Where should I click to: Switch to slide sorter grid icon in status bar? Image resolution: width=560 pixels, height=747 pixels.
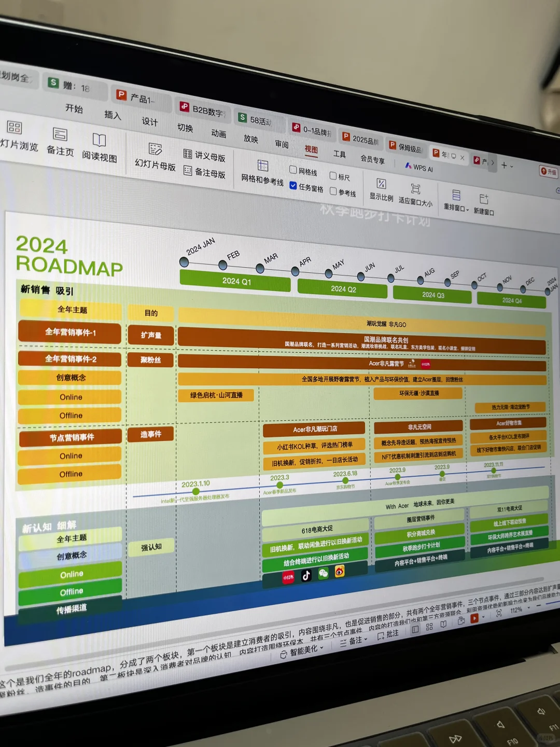click(429, 627)
